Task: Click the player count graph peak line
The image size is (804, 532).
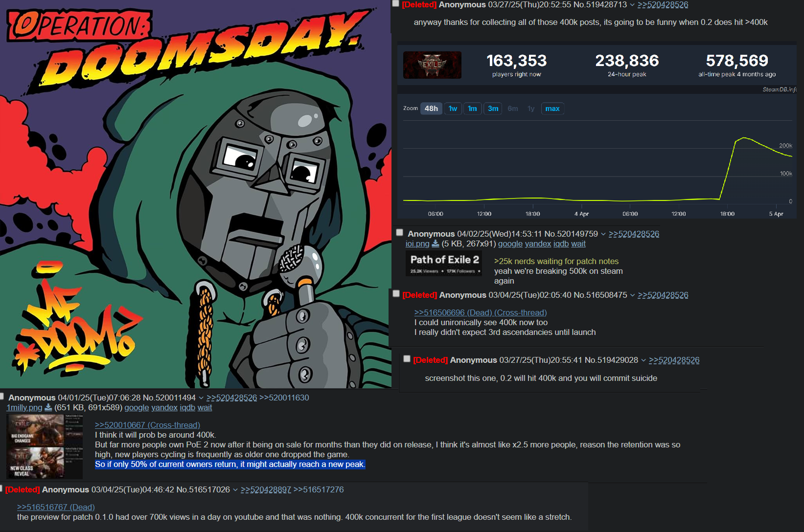Action: coord(744,138)
